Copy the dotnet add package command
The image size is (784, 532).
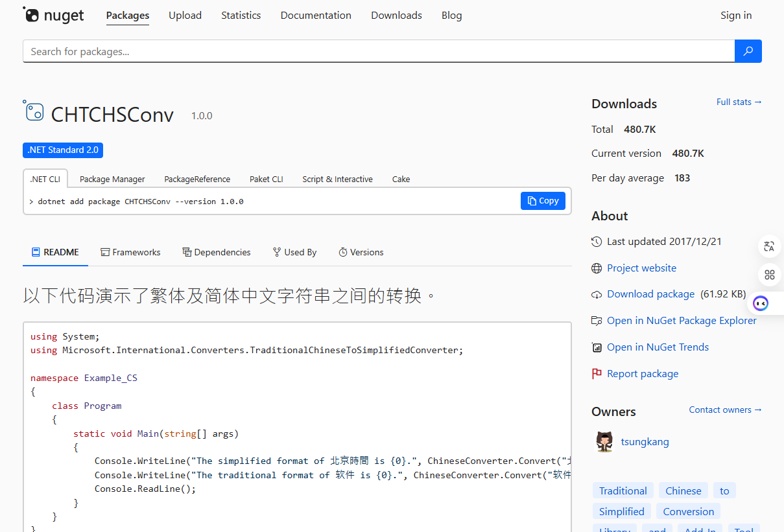(x=543, y=201)
